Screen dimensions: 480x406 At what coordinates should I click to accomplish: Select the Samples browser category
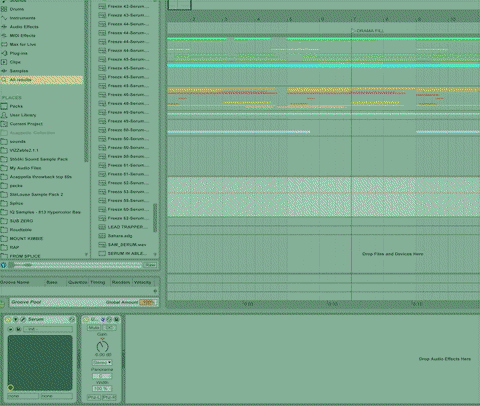19,71
